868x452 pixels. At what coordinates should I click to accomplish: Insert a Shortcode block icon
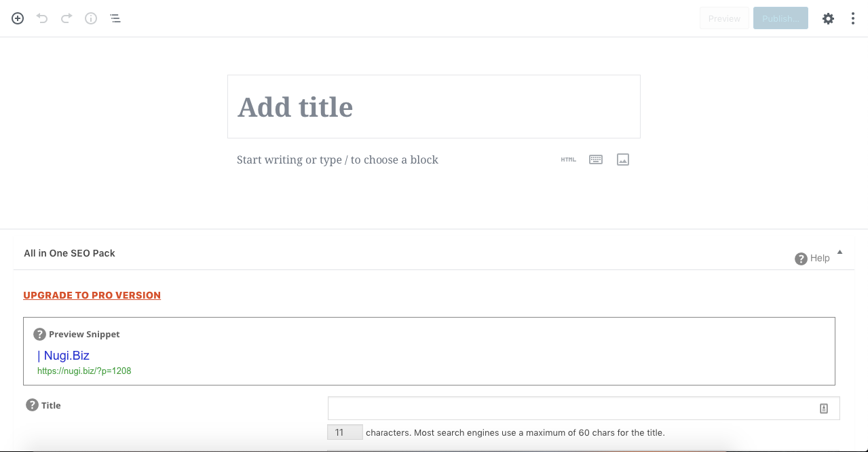pos(596,159)
